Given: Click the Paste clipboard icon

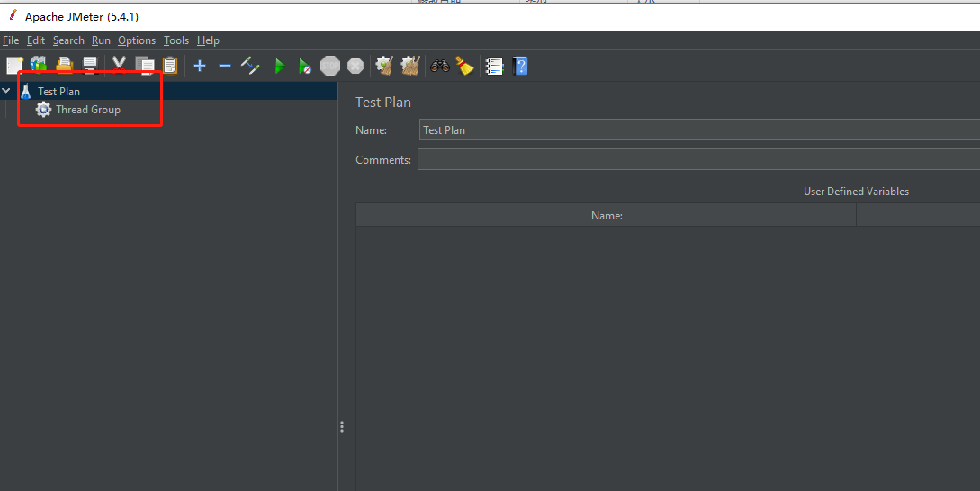Looking at the screenshot, I should 170,66.
